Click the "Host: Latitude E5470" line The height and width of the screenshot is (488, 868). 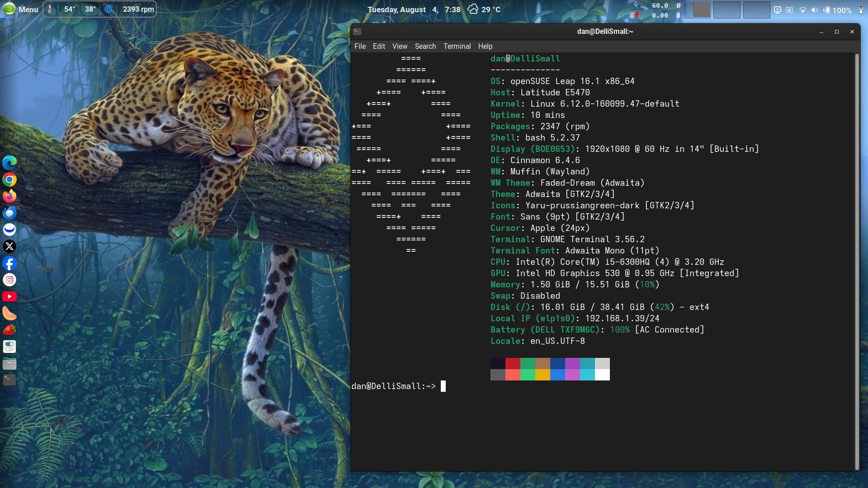[540, 93]
